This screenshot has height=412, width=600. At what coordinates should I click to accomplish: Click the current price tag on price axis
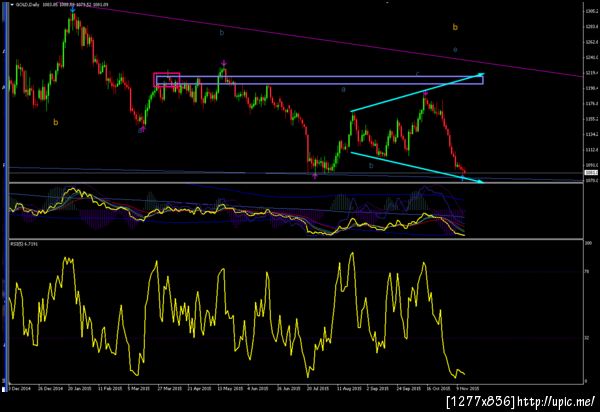coord(591,173)
